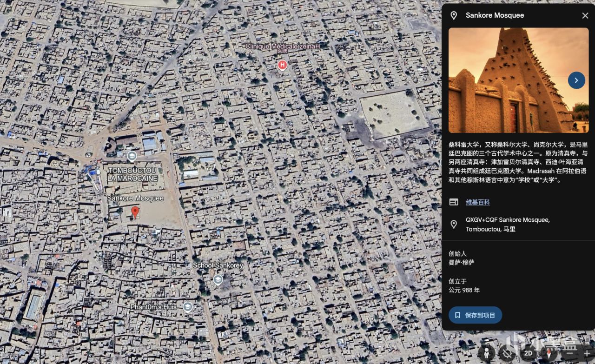Show the next Sankore Mosquee photo
Image resolution: width=595 pixels, height=364 pixels.
[576, 80]
